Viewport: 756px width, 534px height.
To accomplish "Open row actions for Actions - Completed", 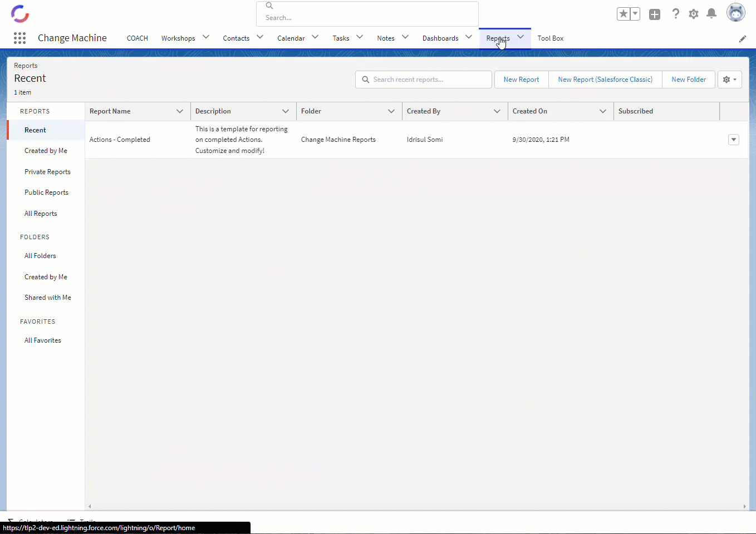I will (734, 140).
